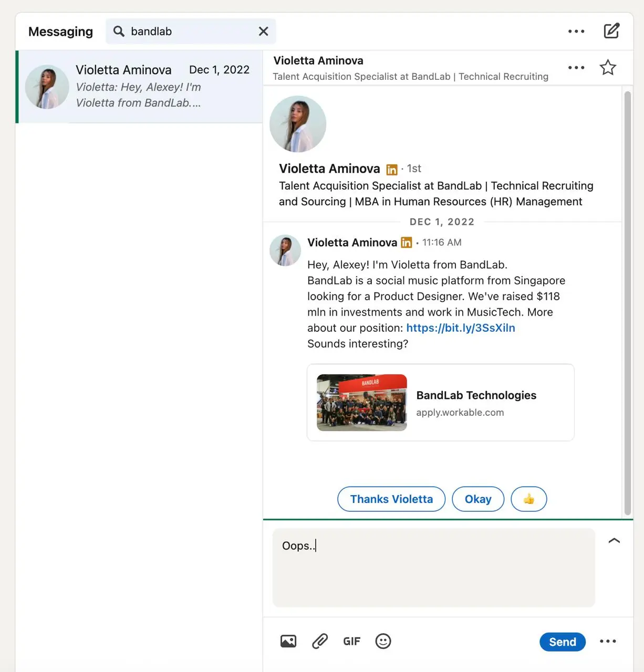Open Violetta Aminova name in conversation header
The width and height of the screenshot is (644, 672).
click(x=318, y=60)
